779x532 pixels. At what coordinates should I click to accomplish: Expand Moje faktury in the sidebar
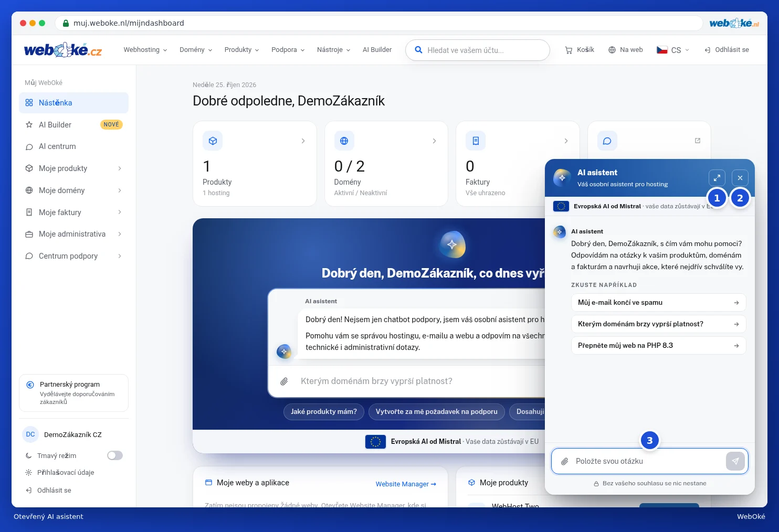pyautogui.click(x=73, y=212)
